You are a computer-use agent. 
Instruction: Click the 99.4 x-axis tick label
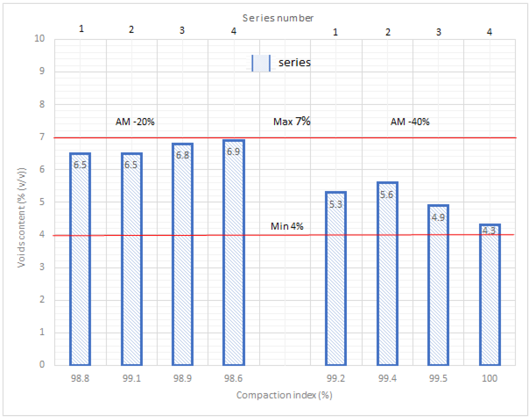[387, 378]
